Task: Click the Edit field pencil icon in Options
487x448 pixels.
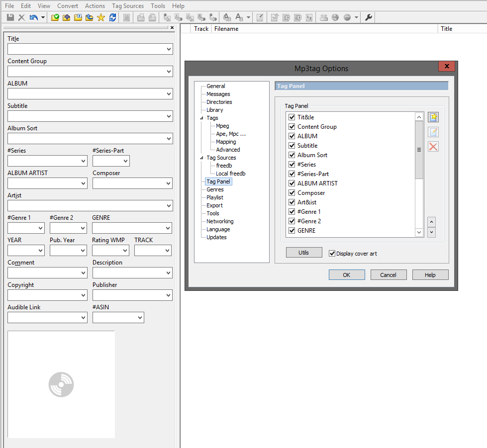Action: tap(433, 132)
